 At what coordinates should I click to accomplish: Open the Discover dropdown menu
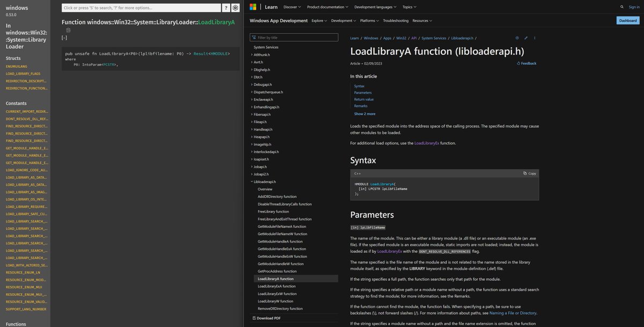[x=292, y=7]
